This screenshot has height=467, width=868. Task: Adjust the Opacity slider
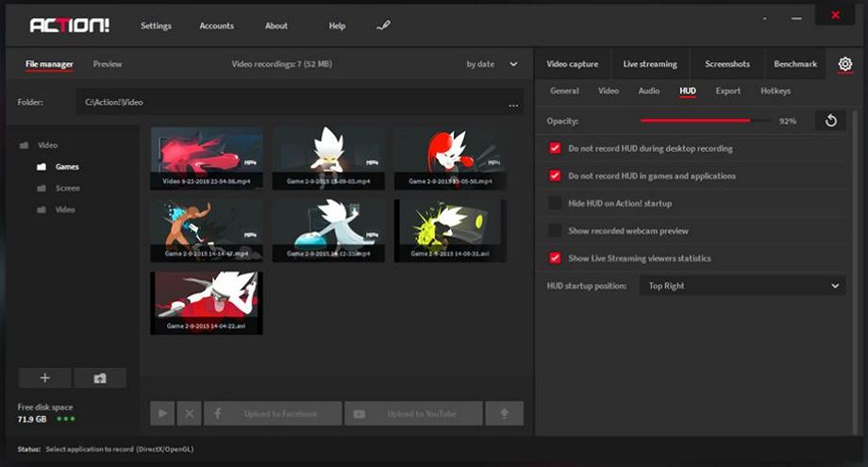pos(705,120)
